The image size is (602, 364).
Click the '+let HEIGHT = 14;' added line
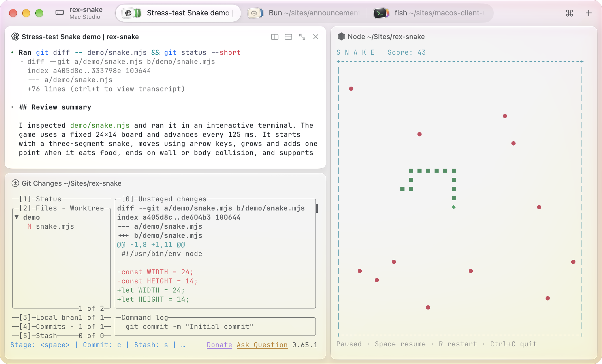(153, 299)
